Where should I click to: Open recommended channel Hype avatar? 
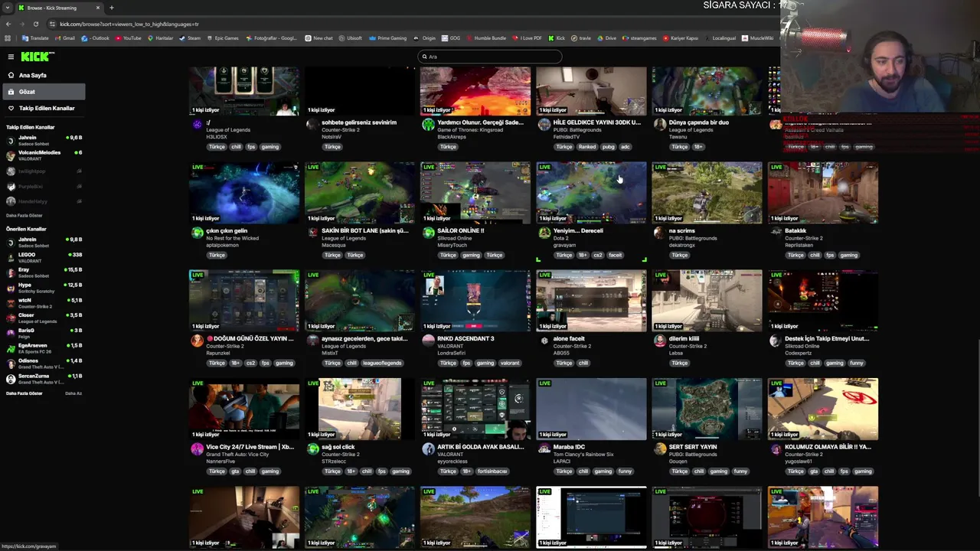(11, 288)
